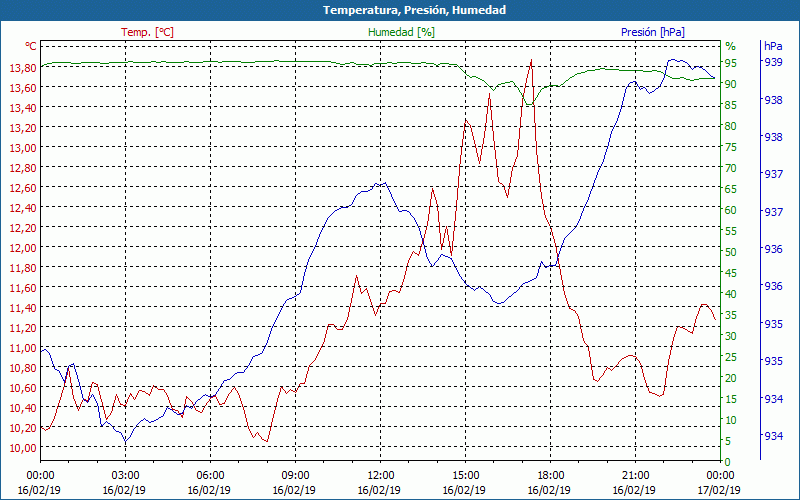Click the "12:00" time axis label
The width and height of the screenshot is (800, 500).
tap(380, 476)
